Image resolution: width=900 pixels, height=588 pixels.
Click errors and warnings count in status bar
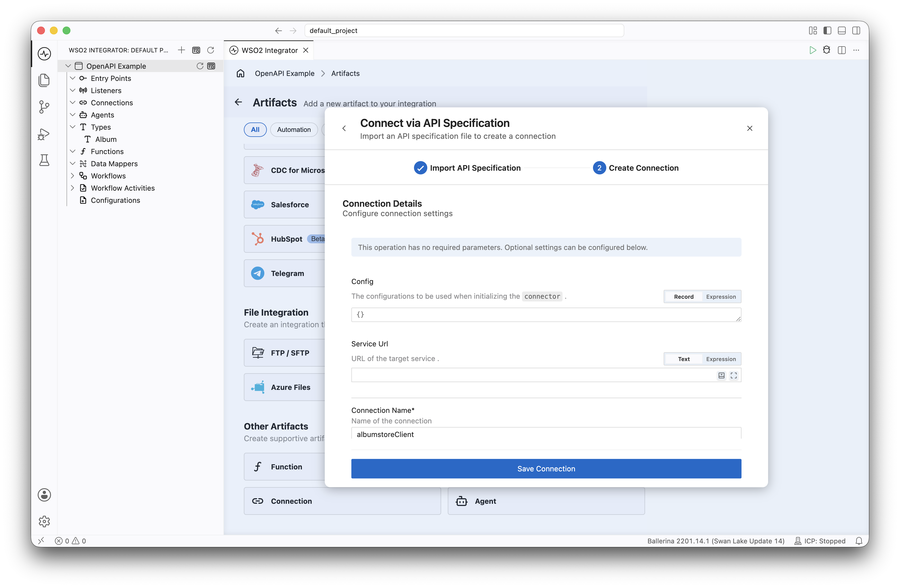tap(70, 541)
